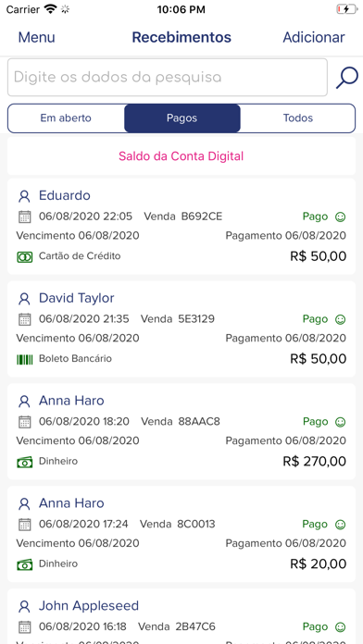The image size is (363, 644).
Task: Select the Eduardo R$ 50,00 amount
Action: [319, 256]
